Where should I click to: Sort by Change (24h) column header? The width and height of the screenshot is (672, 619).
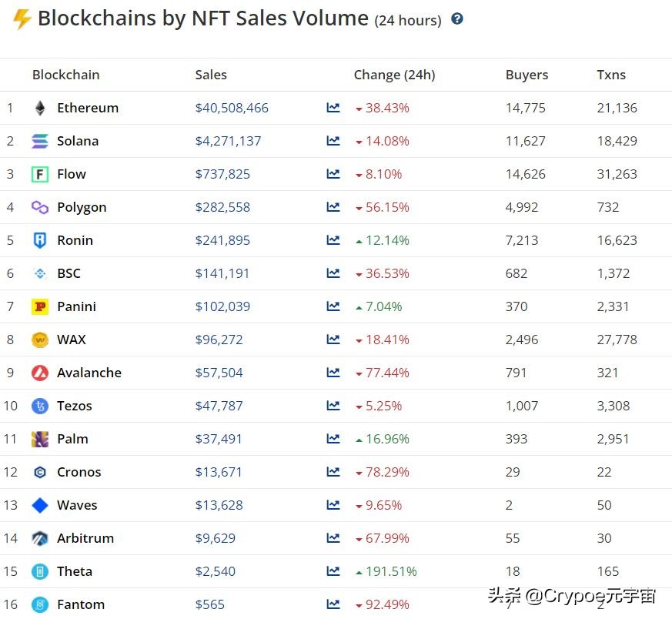394,75
